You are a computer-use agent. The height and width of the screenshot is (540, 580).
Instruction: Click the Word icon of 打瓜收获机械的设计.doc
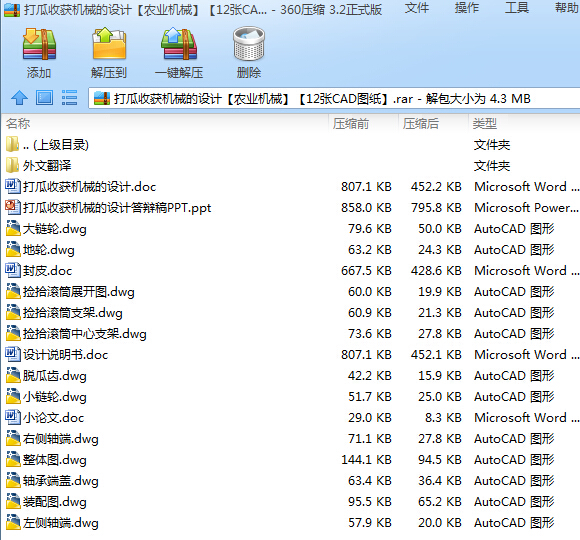(x=13, y=186)
